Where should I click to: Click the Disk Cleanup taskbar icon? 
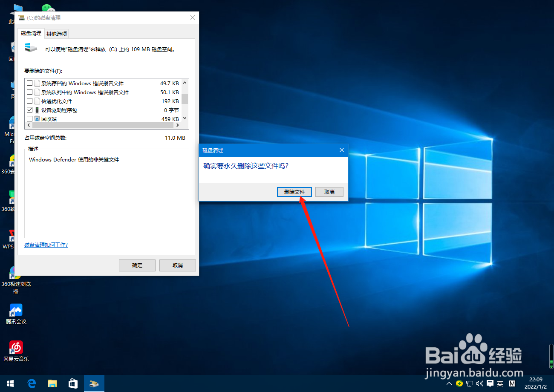point(94,383)
